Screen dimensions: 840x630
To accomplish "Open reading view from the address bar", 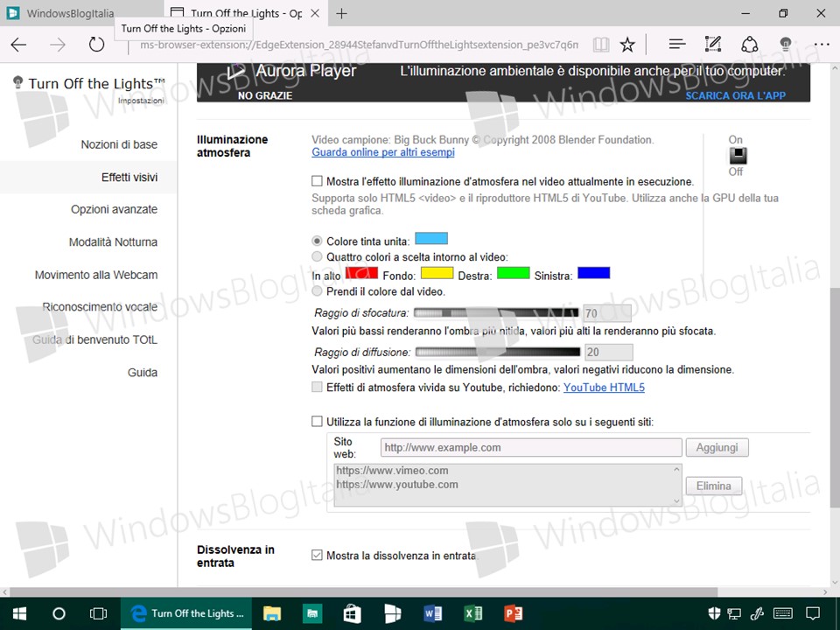I will click(601, 45).
